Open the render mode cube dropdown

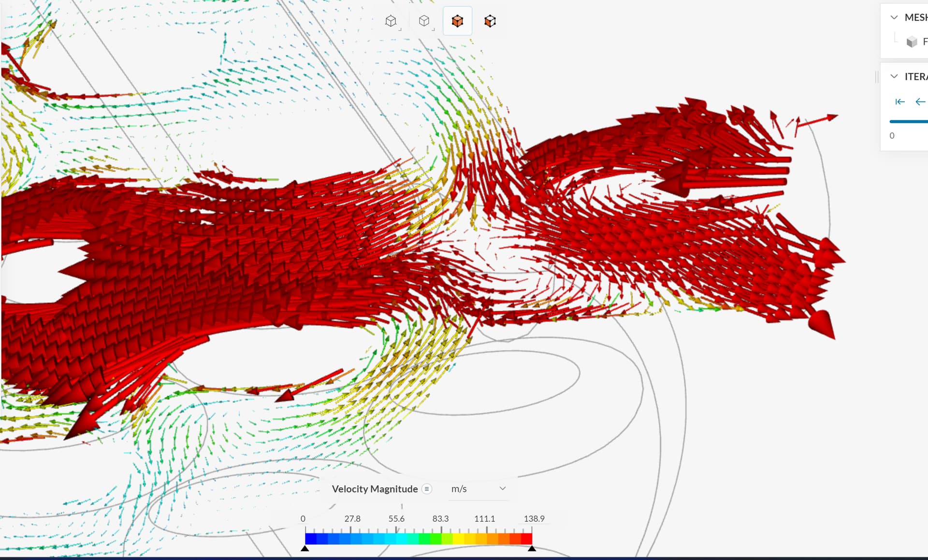(x=424, y=21)
